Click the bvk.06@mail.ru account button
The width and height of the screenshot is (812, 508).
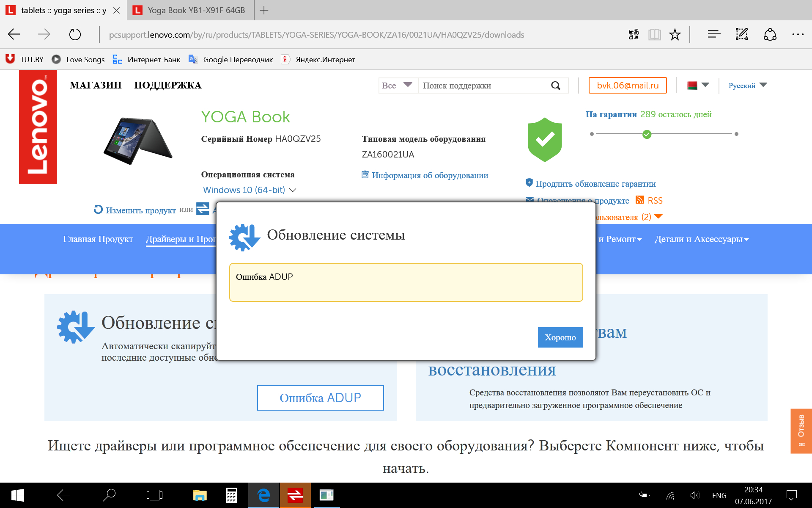click(x=628, y=86)
